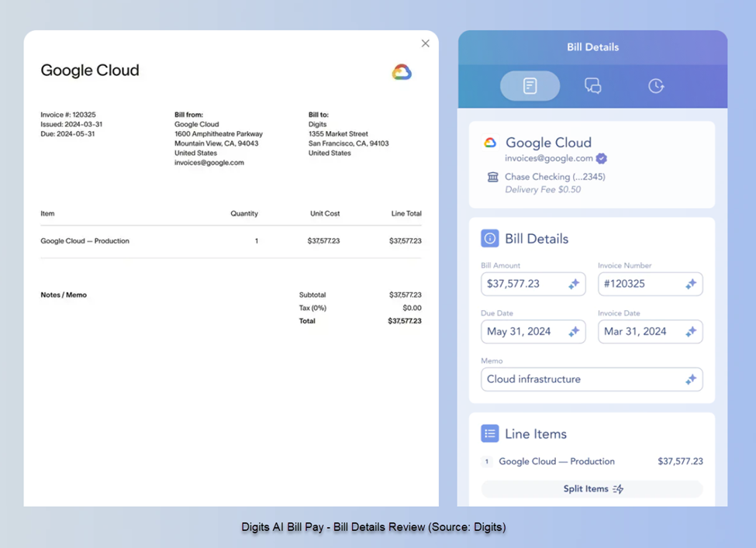The image size is (756, 548).
Task: Click the bold Total label on invoice
Action: [x=307, y=321]
